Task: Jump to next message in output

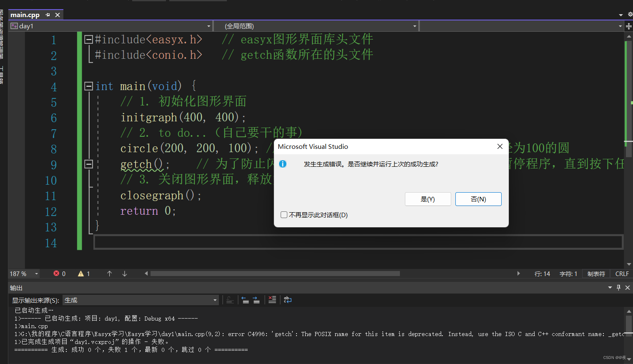Action: click(x=256, y=300)
